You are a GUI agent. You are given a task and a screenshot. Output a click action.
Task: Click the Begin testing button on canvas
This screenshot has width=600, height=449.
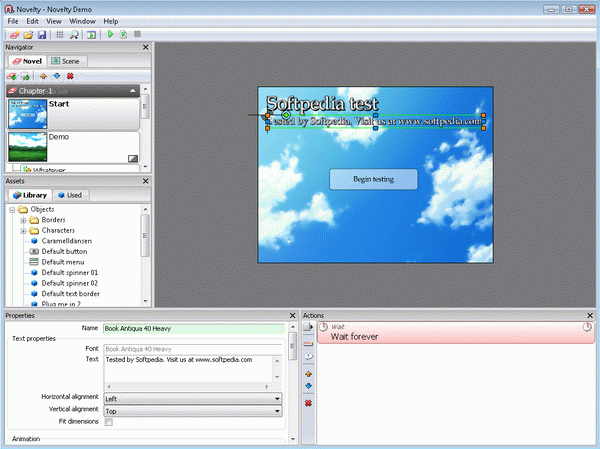[373, 179]
